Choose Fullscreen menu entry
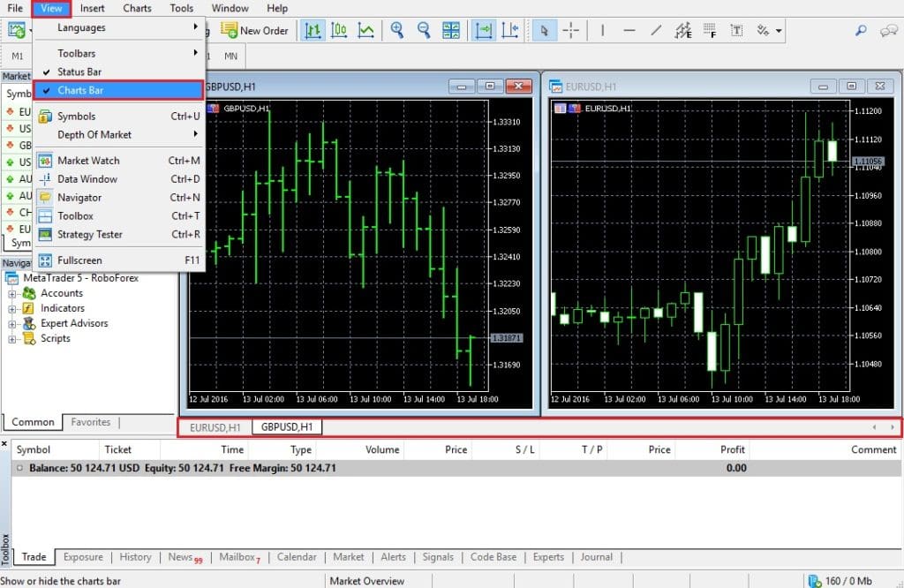 point(118,260)
